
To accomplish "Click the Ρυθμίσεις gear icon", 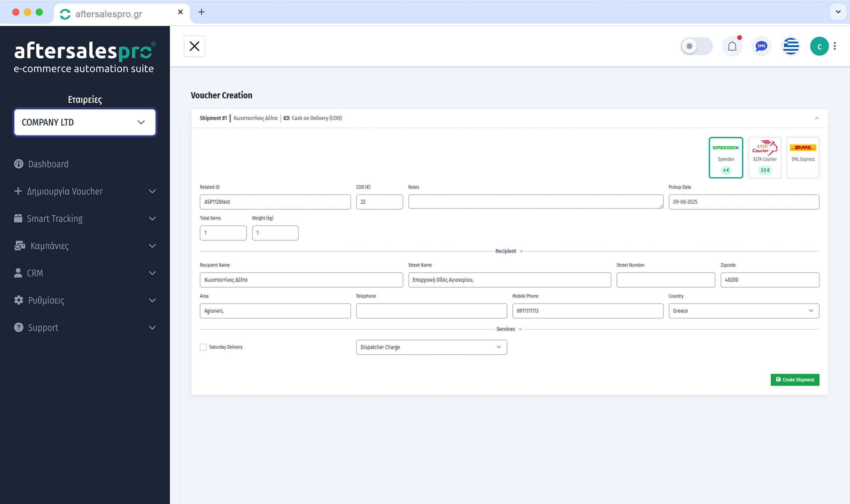I will point(19,300).
